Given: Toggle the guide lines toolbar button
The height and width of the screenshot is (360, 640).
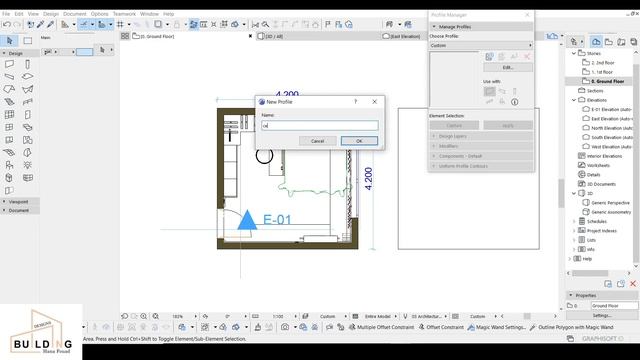Looking at the screenshot, I should [84, 24].
